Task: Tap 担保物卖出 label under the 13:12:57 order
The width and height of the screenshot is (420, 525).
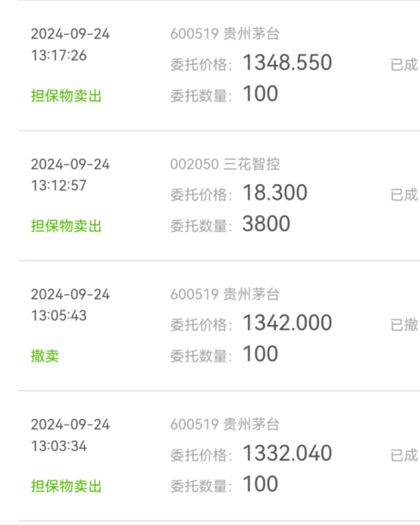Action: (66, 226)
